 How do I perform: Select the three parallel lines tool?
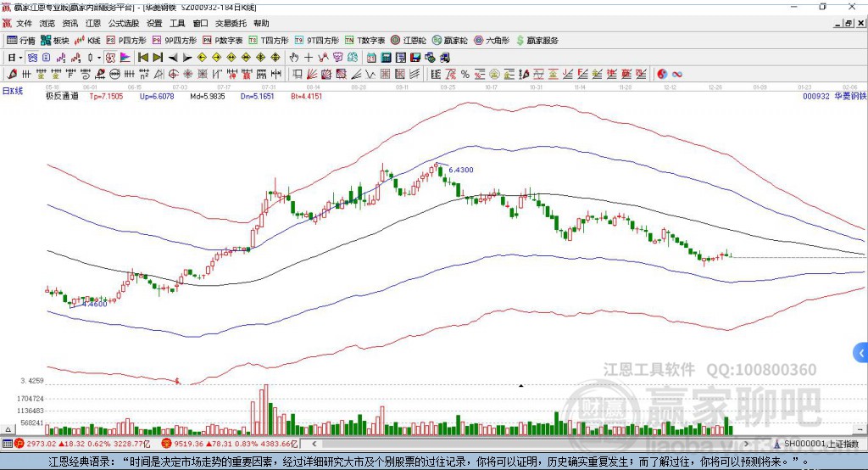pos(415,74)
